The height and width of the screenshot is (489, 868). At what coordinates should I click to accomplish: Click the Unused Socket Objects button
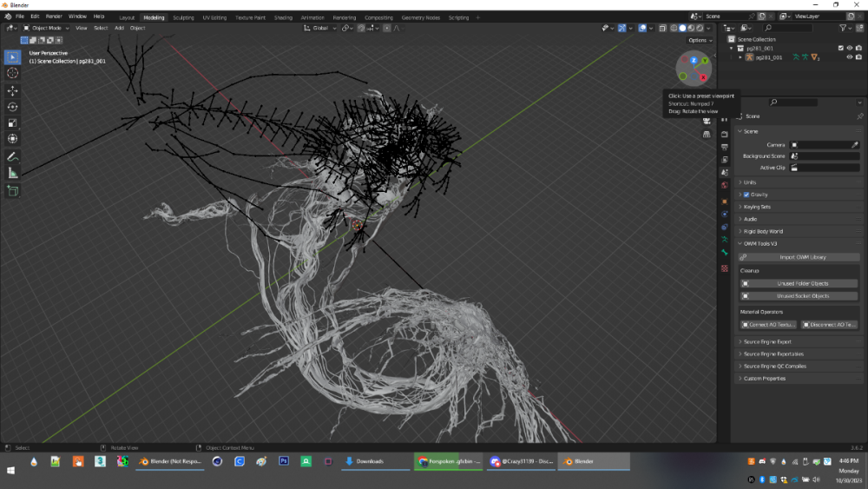(x=802, y=296)
